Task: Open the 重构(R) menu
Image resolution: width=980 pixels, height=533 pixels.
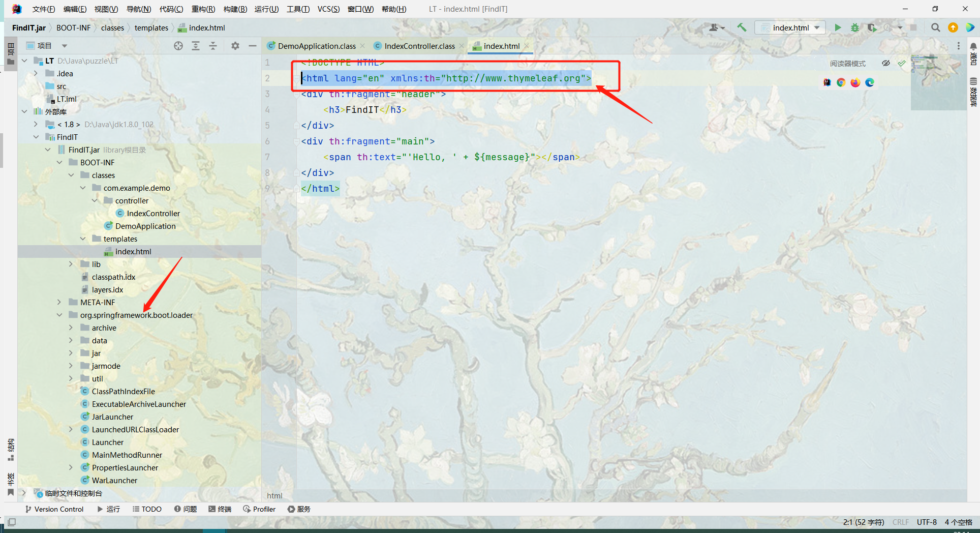Action: tap(203, 9)
